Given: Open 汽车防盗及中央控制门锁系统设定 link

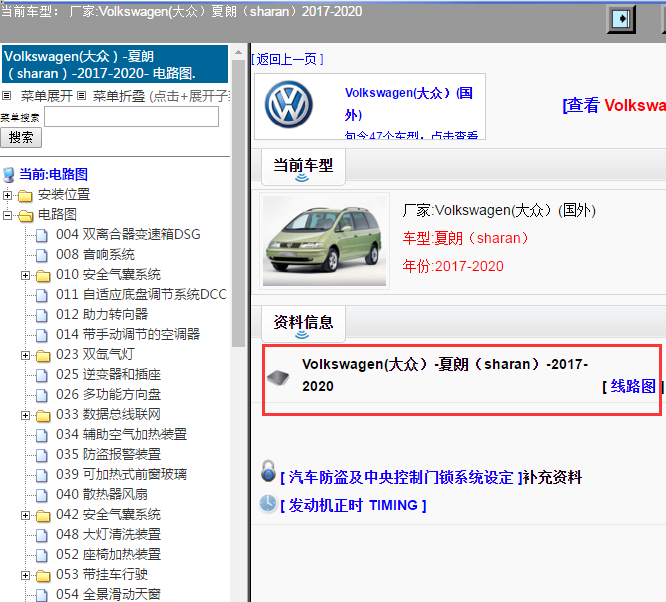Looking at the screenshot, I should point(401,478).
